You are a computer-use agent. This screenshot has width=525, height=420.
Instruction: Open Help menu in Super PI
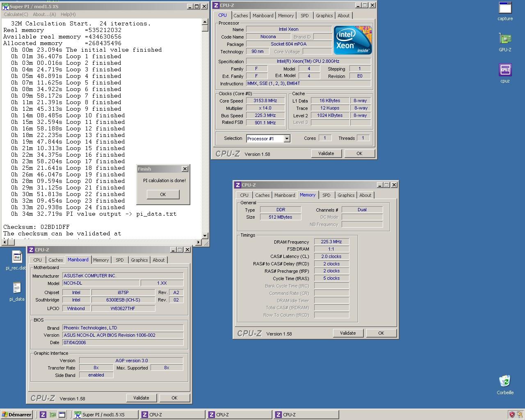click(68, 14)
